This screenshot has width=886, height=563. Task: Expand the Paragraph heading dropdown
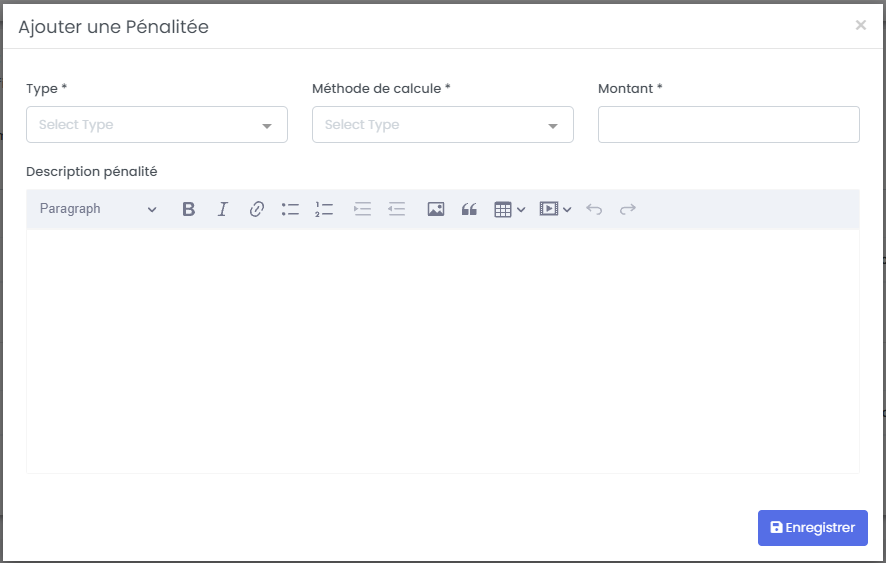pyautogui.click(x=98, y=209)
